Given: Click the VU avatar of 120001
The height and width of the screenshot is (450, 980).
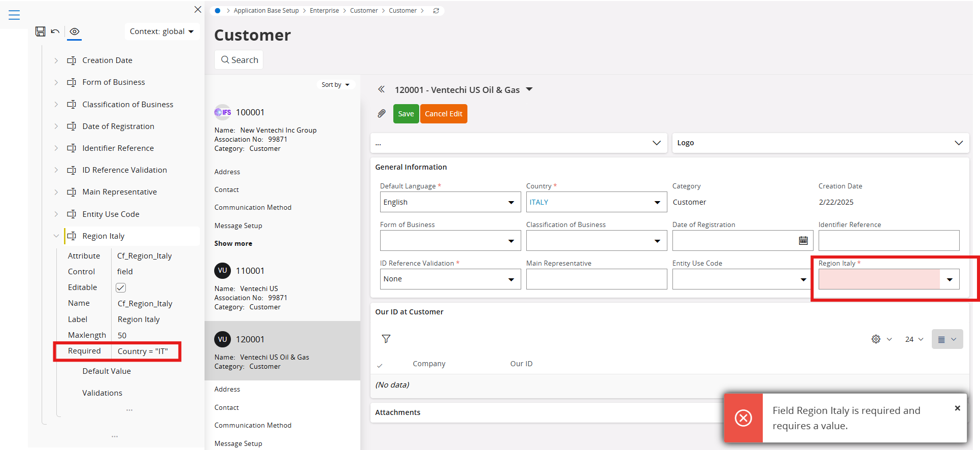Looking at the screenshot, I should point(223,339).
